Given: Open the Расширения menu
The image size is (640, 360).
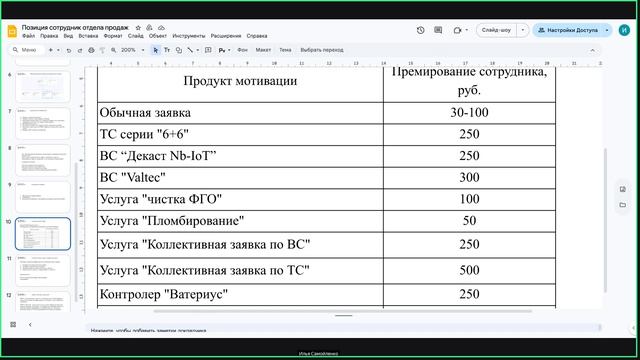Looking at the screenshot, I should tap(226, 36).
